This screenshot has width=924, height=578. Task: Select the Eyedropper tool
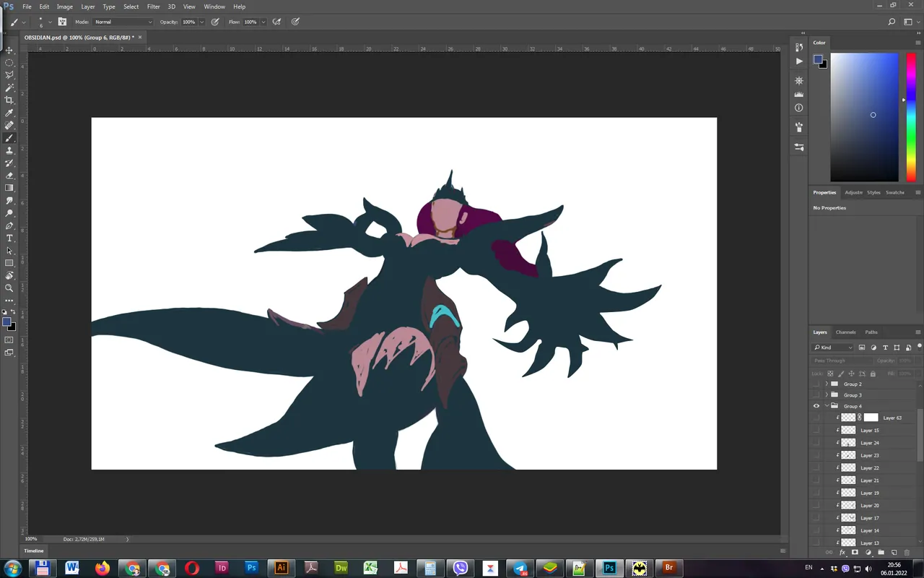9,113
